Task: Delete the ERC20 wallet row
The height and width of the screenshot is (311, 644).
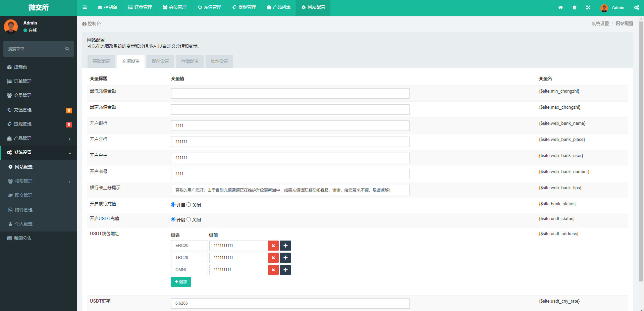Action: 273,246
